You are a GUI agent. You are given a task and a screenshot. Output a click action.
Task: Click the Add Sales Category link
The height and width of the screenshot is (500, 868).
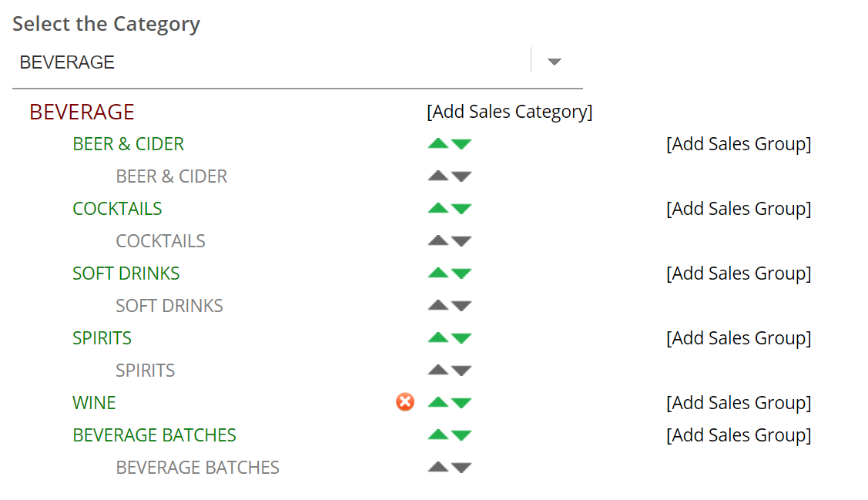509,112
